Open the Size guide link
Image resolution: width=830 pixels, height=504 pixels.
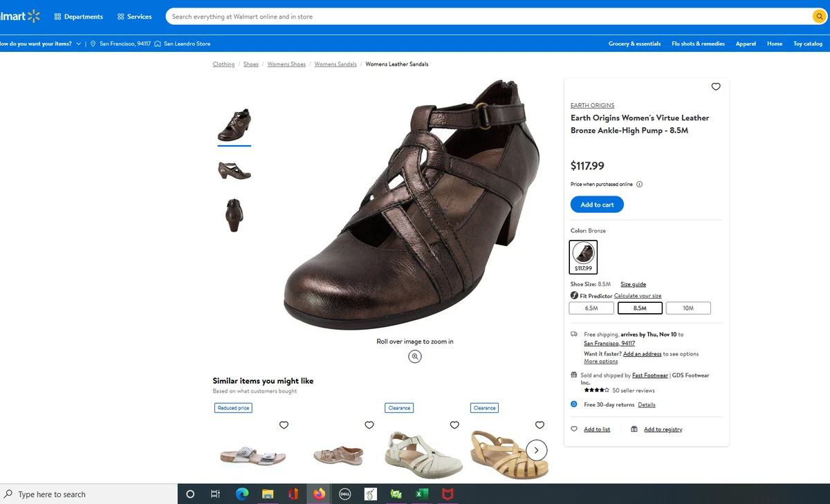pyautogui.click(x=633, y=284)
